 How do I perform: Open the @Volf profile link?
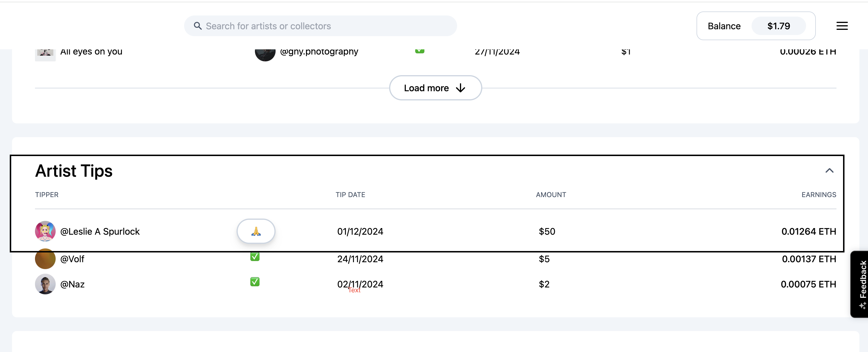(x=72, y=259)
